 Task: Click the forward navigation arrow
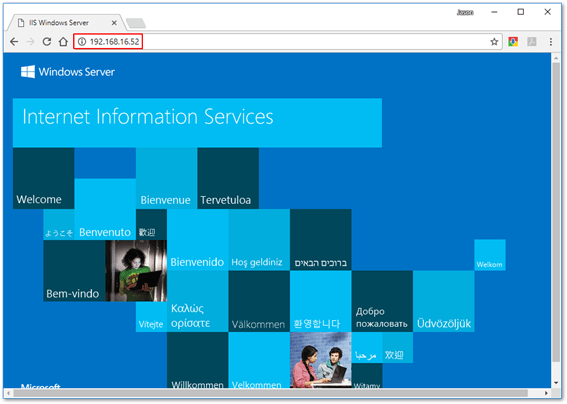click(30, 42)
